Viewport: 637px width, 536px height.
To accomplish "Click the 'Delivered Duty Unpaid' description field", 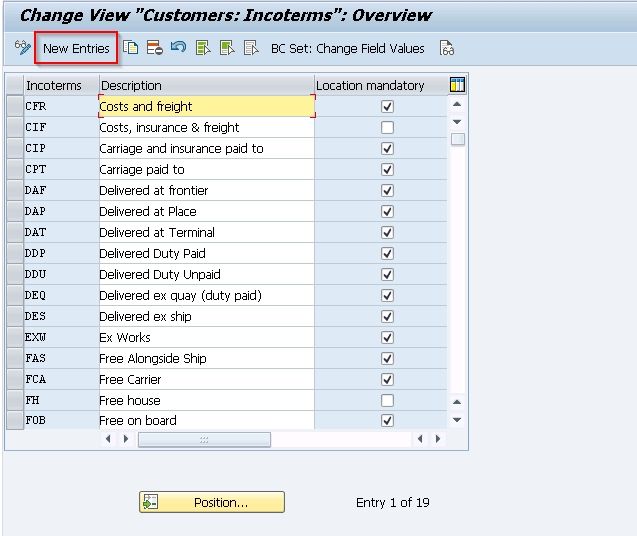I will click(x=207, y=274).
